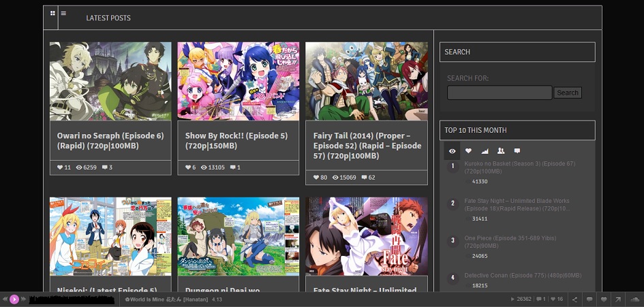Open the Latest Posts tab

pyautogui.click(x=108, y=18)
